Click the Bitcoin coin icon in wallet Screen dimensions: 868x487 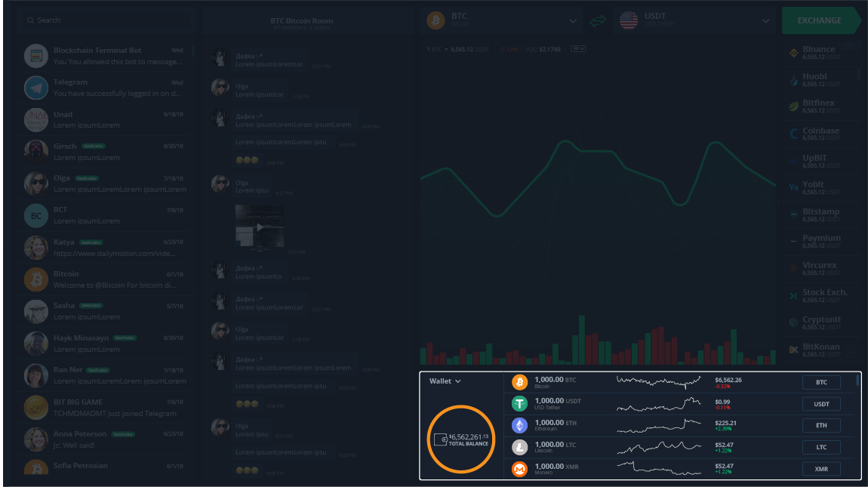coord(519,382)
